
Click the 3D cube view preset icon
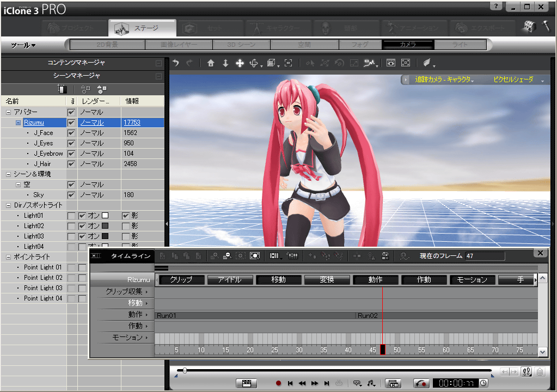[271, 63]
